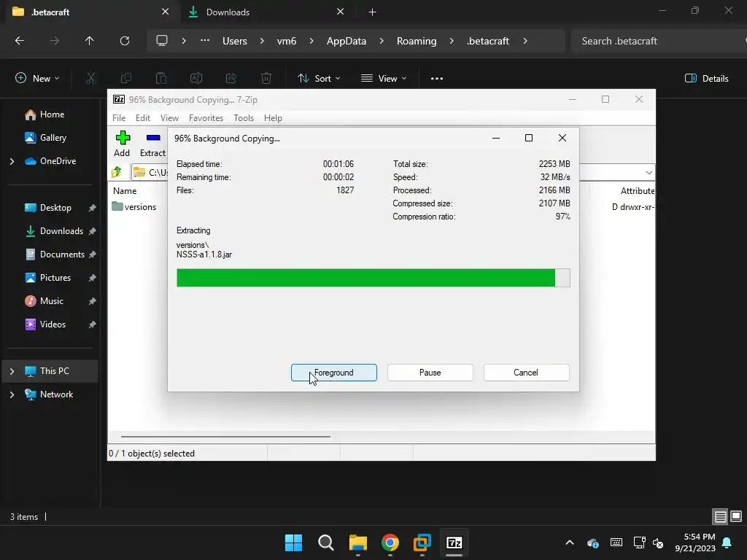Go up one folder in File Explorer
The width and height of the screenshot is (747, 560).
89,41
